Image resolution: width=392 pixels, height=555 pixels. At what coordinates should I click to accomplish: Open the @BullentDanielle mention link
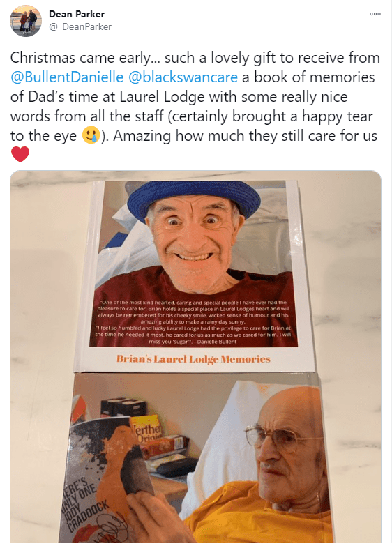67,77
